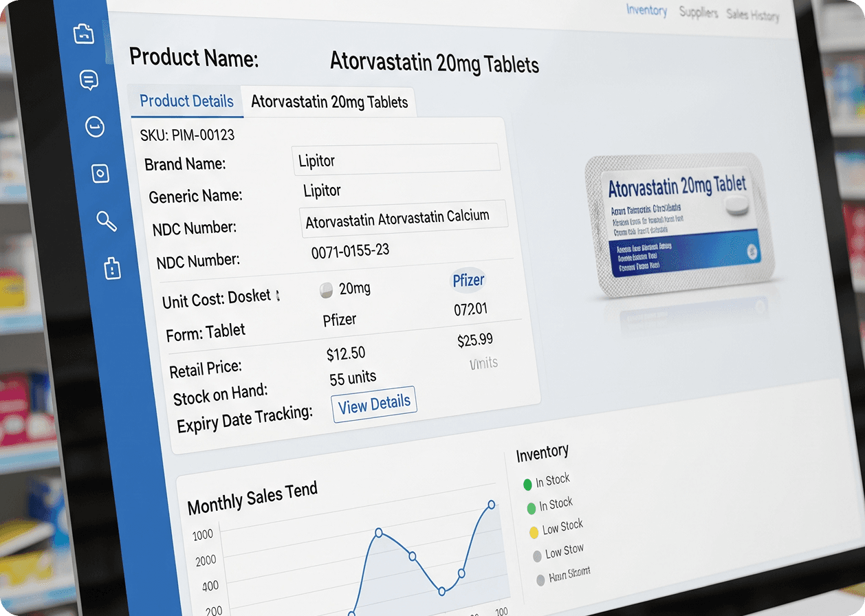Viewport: 865px width, 616px height.
Task: Click the Atorvastatin Calcium text field
Action: pos(404,217)
